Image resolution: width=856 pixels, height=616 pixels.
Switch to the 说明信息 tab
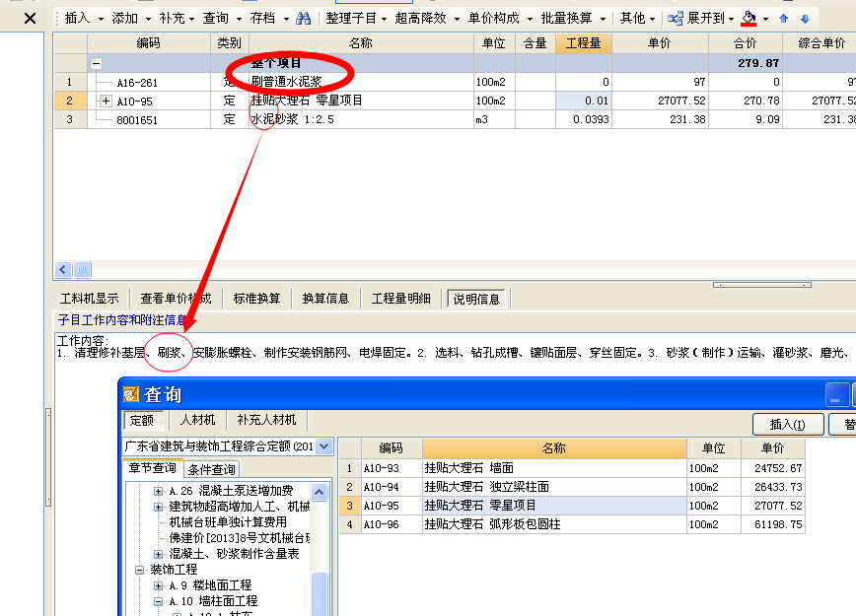tap(476, 299)
